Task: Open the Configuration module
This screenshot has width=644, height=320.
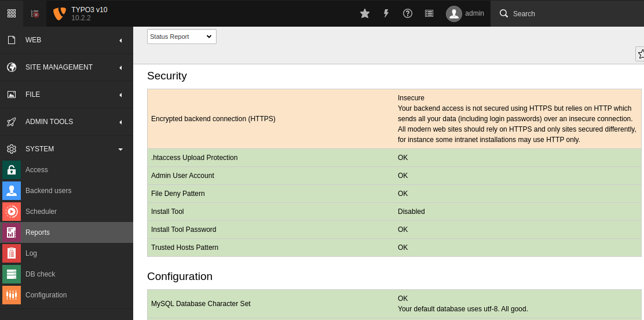Action: (x=46, y=295)
